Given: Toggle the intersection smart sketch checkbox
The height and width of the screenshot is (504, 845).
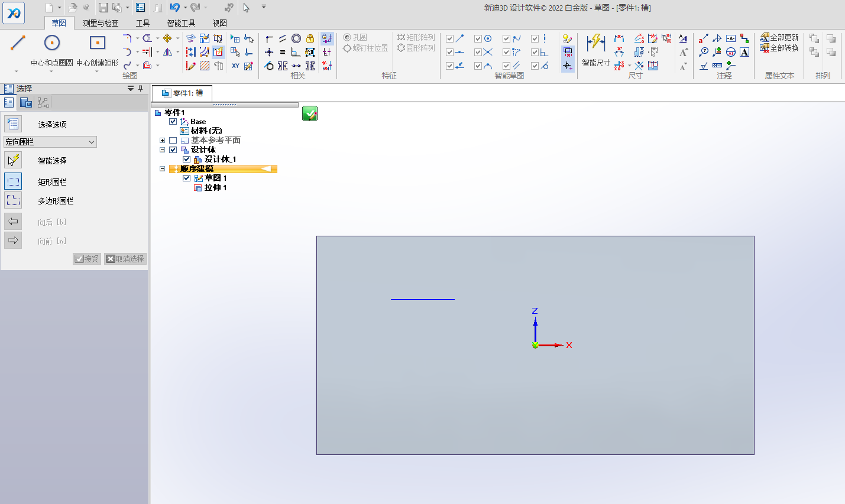Looking at the screenshot, I should 478,52.
